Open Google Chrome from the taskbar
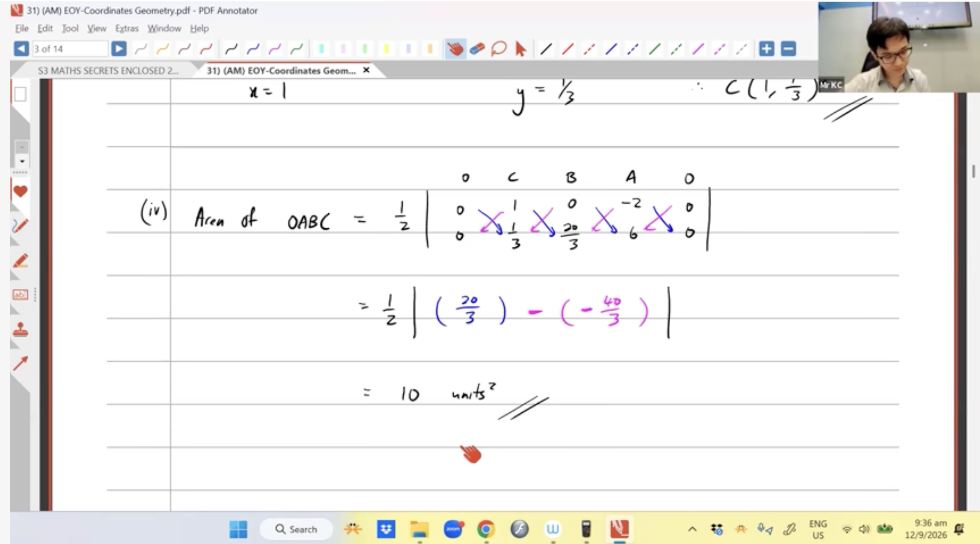980x544 pixels. (x=485, y=529)
